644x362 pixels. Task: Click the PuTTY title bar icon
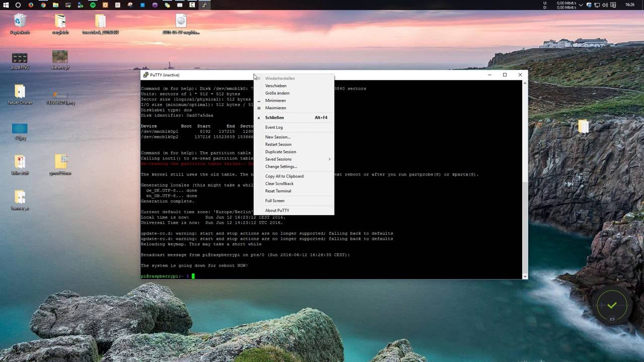click(x=146, y=75)
